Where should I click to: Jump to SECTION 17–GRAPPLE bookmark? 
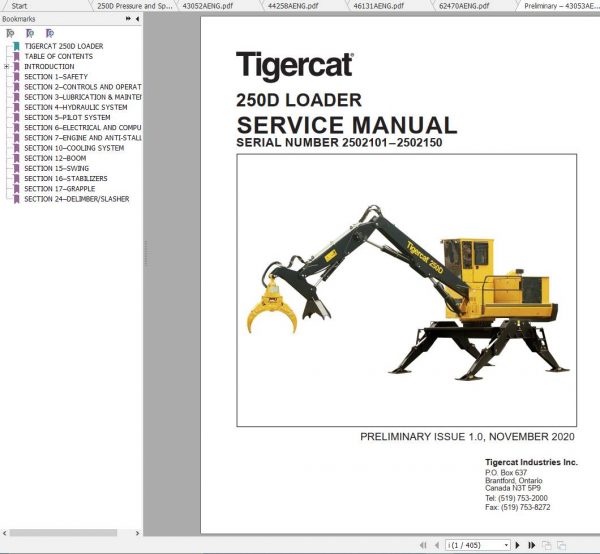[x=60, y=189]
